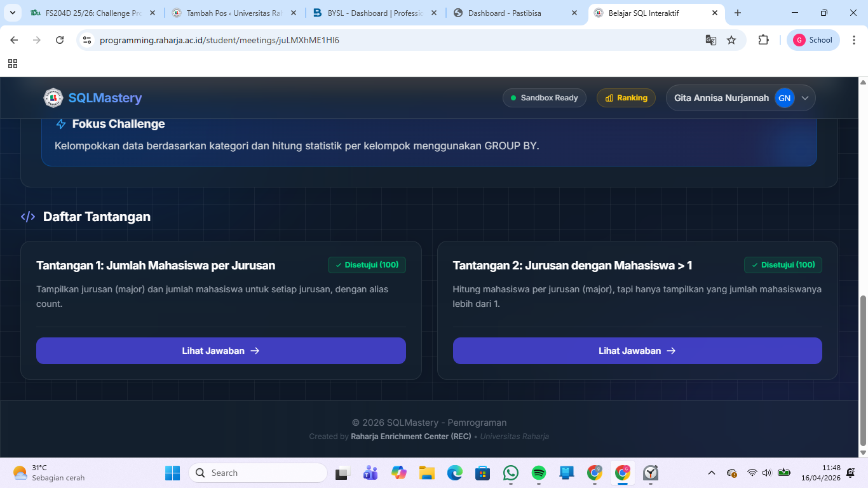Reload the page
Image resolution: width=868 pixels, height=488 pixels.
(x=60, y=40)
